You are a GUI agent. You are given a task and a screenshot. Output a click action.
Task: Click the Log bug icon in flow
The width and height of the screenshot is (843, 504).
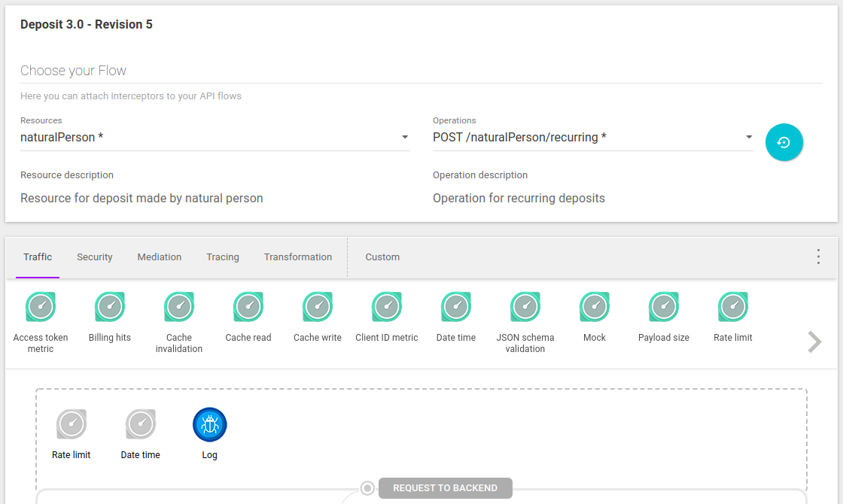click(x=210, y=424)
